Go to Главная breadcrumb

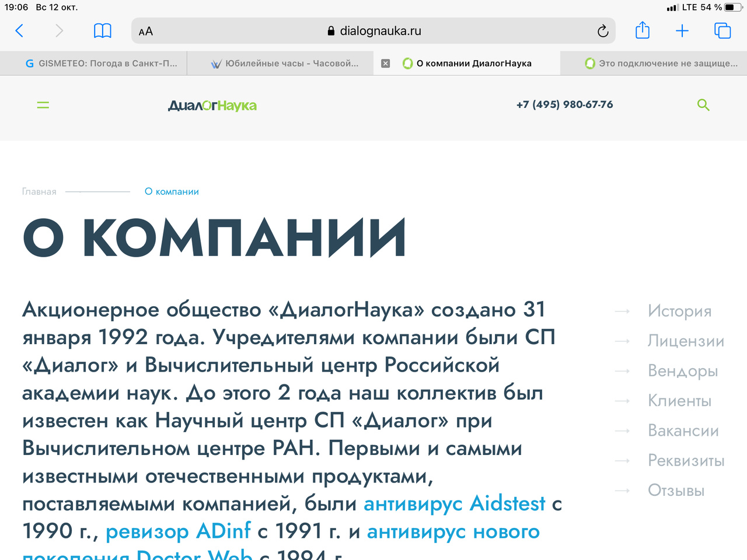[x=39, y=192]
